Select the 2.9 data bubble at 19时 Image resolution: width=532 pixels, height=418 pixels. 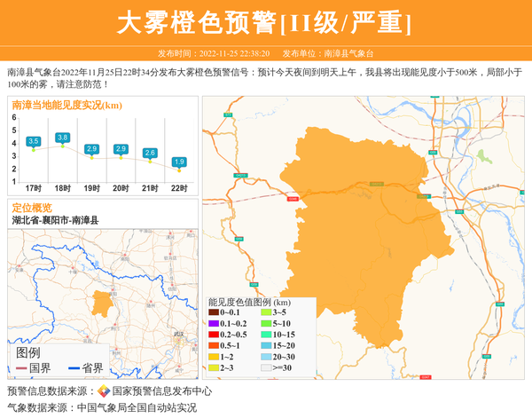point(92,148)
